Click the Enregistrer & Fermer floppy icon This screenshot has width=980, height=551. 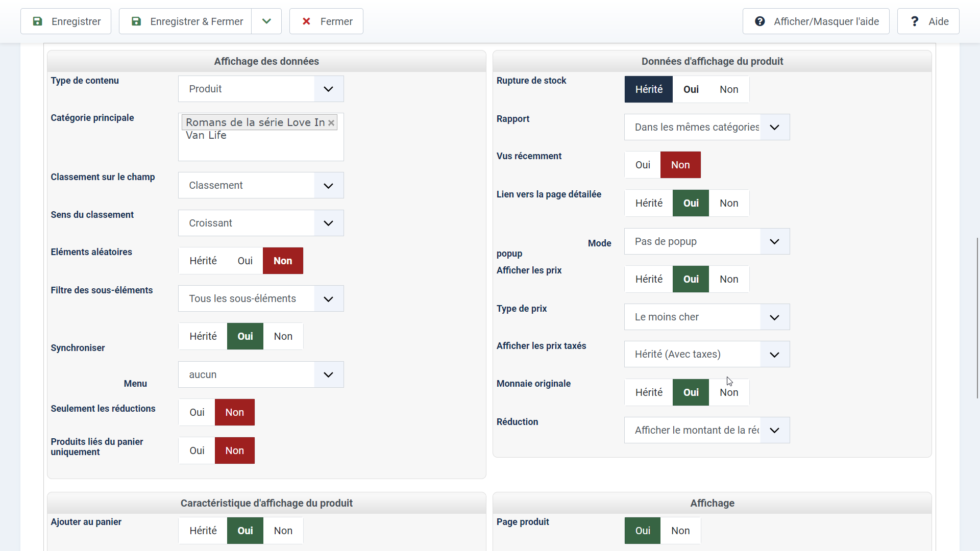pyautogui.click(x=136, y=21)
